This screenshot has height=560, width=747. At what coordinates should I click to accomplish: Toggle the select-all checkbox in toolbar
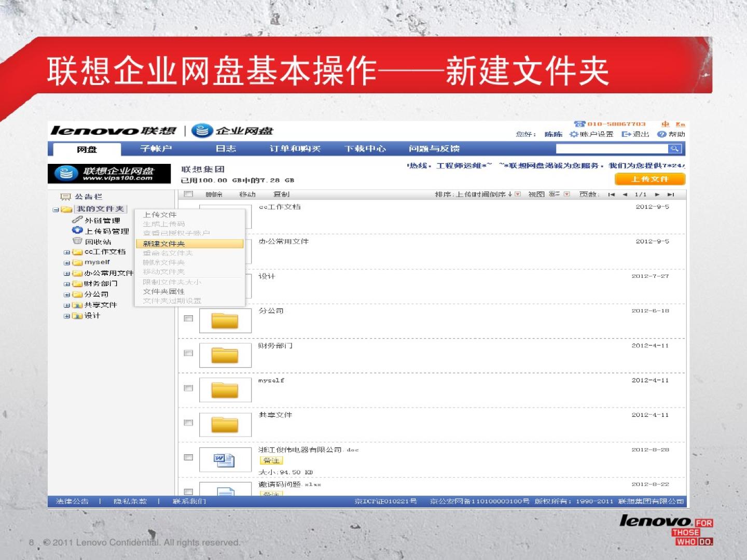[x=189, y=194]
